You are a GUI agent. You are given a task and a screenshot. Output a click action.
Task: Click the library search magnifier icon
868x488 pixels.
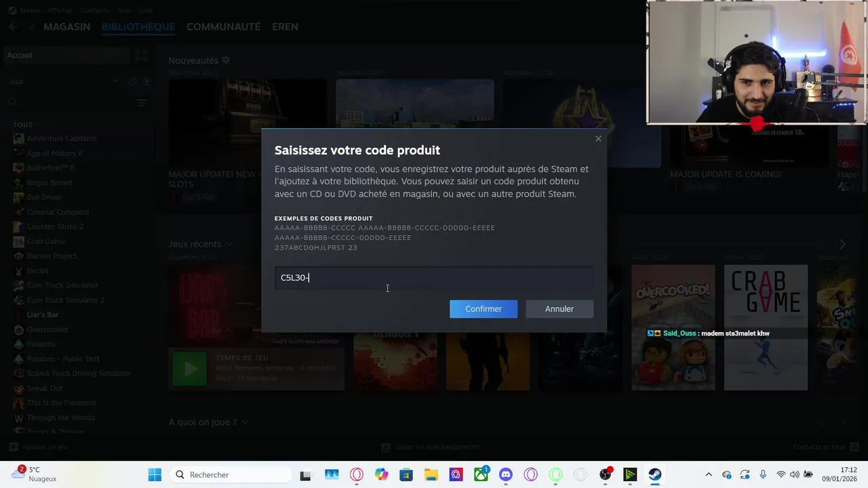12,102
